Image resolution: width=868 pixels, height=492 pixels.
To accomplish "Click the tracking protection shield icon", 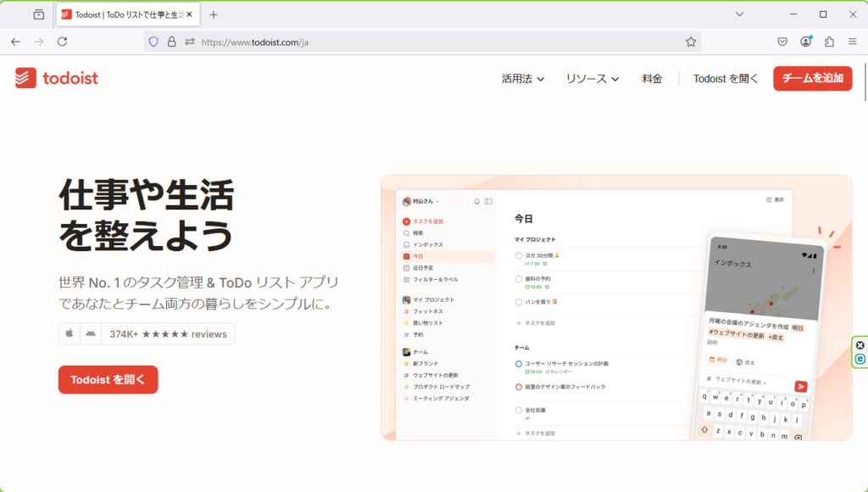I will pyautogui.click(x=153, y=42).
